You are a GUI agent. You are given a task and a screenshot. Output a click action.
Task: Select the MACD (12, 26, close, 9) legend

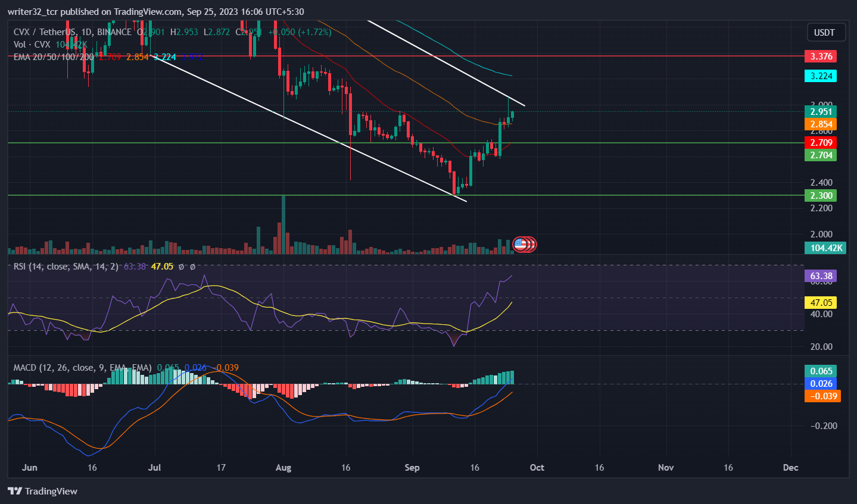point(83,368)
